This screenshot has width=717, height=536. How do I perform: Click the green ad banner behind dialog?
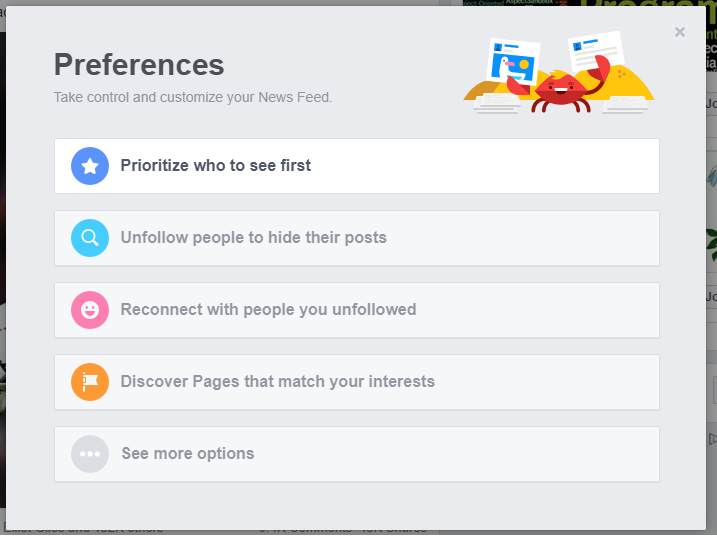tap(645, 3)
